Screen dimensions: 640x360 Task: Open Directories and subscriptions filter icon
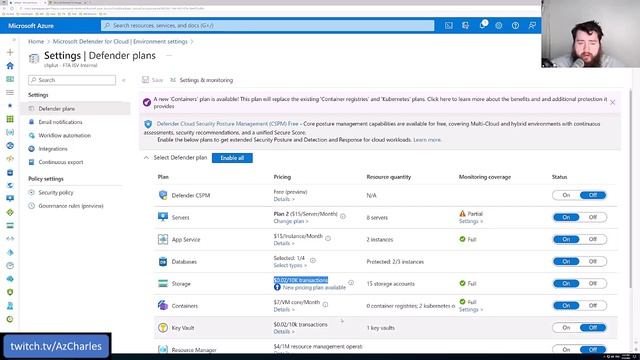[465, 25]
